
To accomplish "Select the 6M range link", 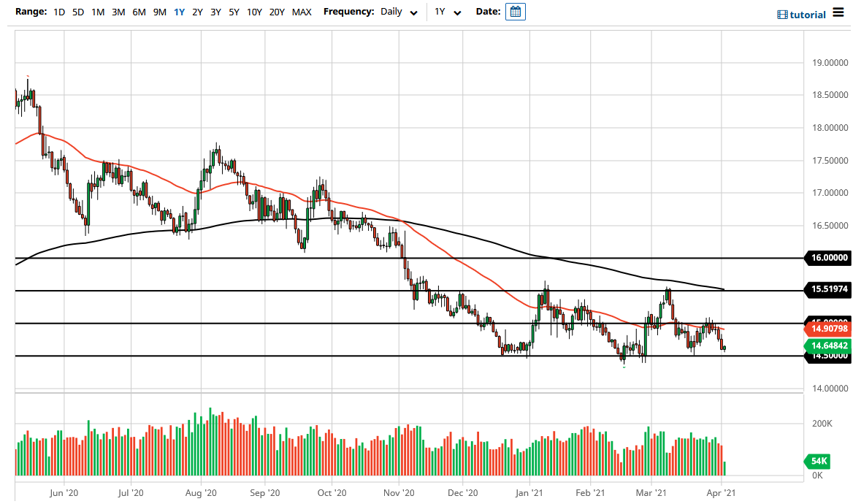I will point(139,12).
